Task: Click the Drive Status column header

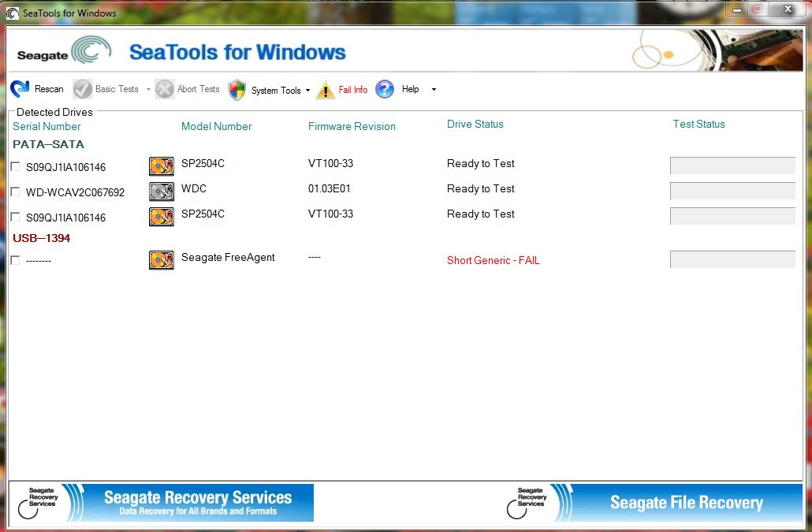Action: click(475, 125)
